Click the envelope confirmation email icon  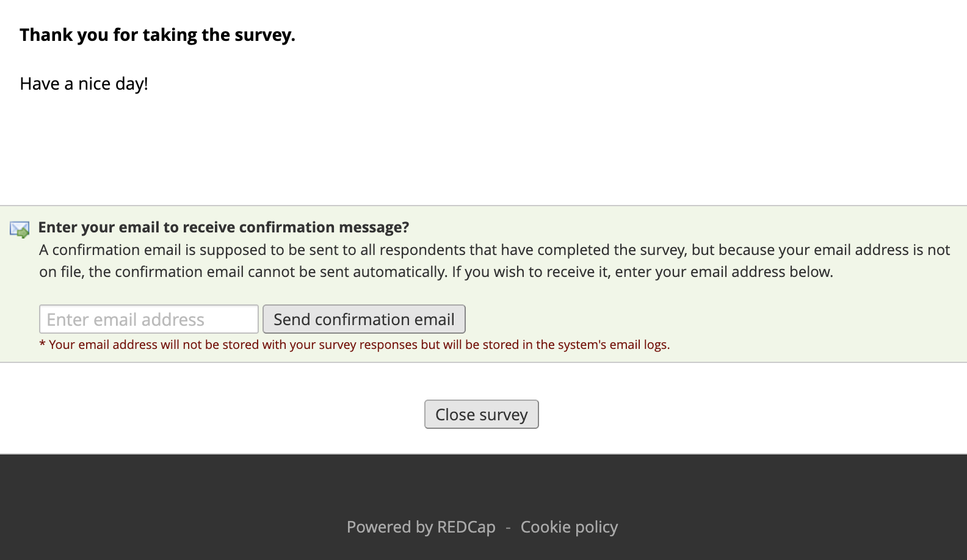[20, 229]
